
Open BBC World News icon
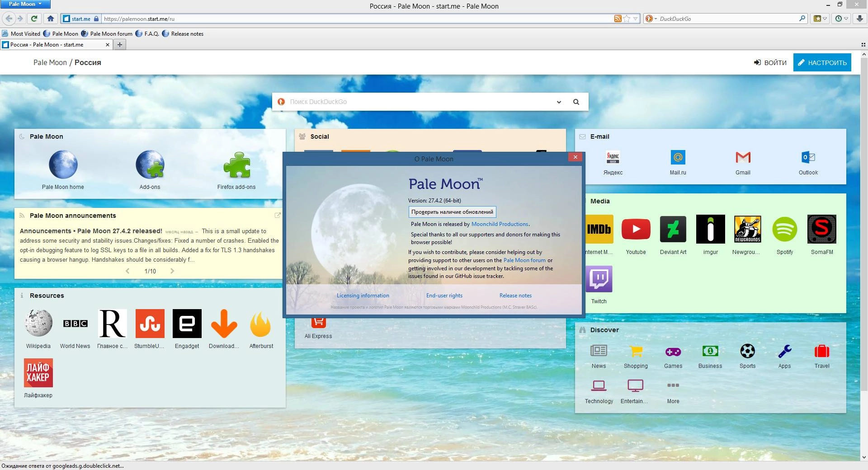75,323
